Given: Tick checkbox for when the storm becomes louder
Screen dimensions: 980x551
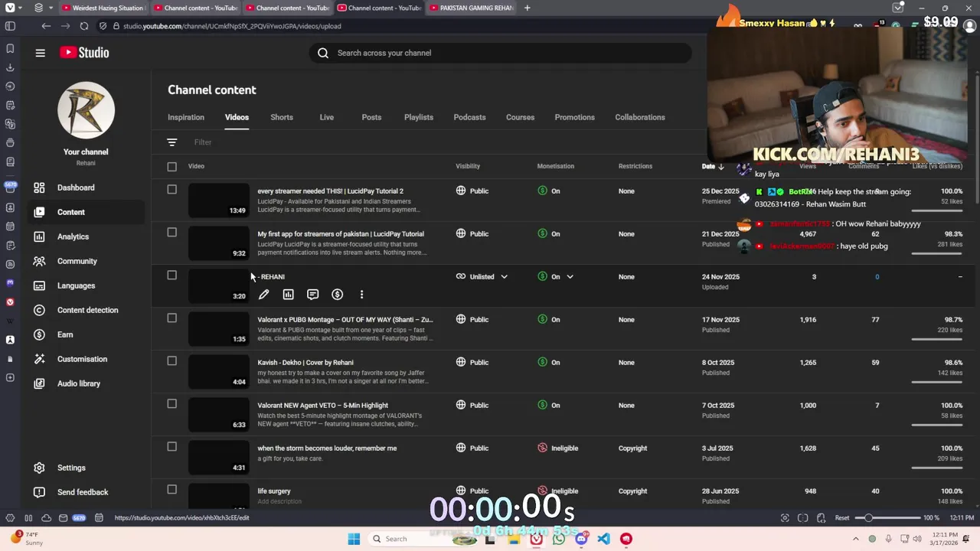Looking at the screenshot, I should [172, 447].
